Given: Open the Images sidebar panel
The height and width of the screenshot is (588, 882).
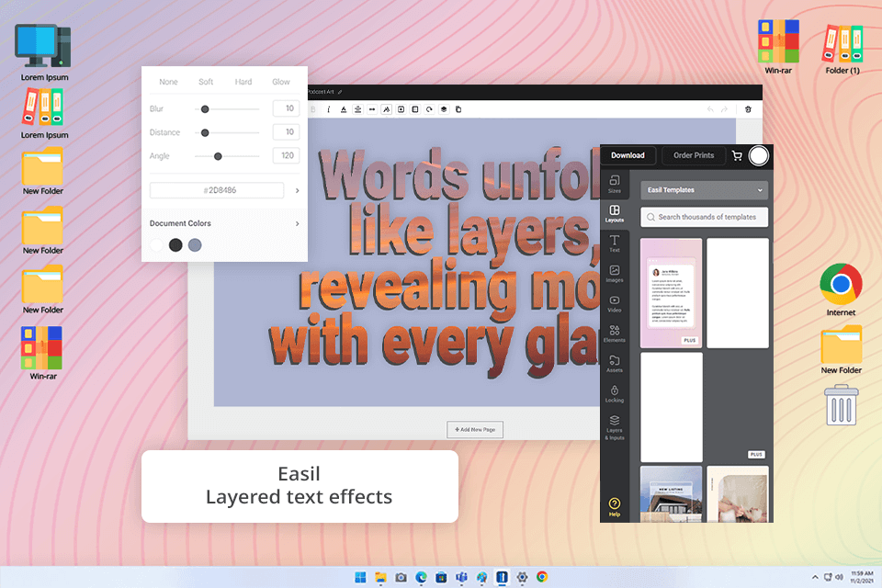Looking at the screenshot, I should pos(615,274).
